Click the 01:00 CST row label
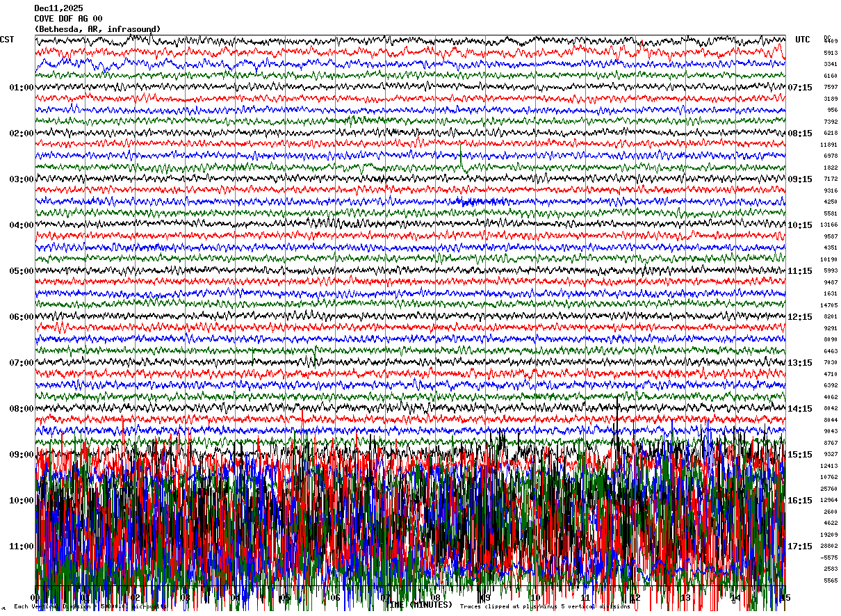841x616 pixels. pyautogui.click(x=21, y=88)
